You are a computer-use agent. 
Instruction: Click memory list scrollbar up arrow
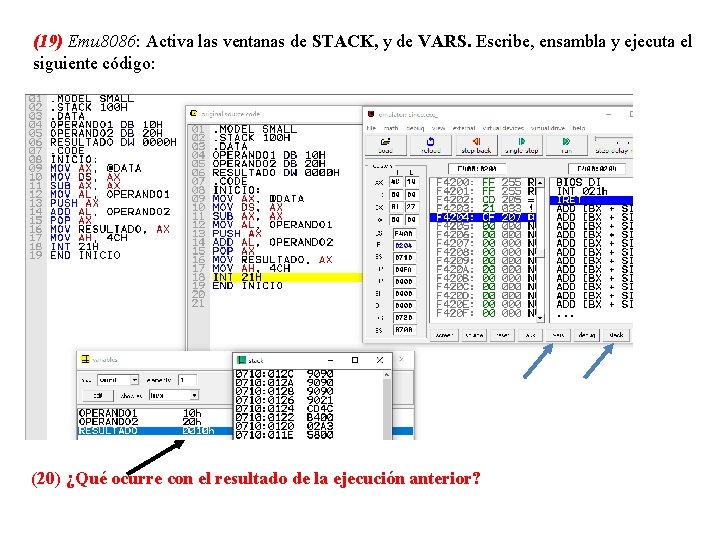(540, 183)
